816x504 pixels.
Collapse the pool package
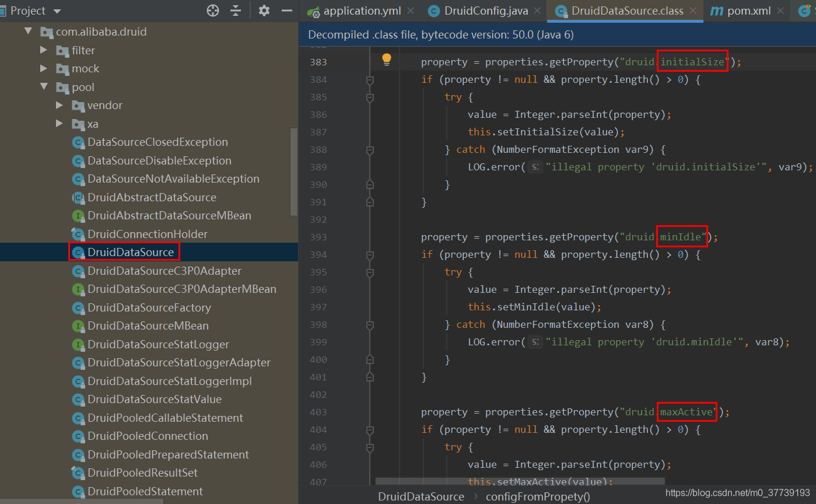click(x=44, y=87)
